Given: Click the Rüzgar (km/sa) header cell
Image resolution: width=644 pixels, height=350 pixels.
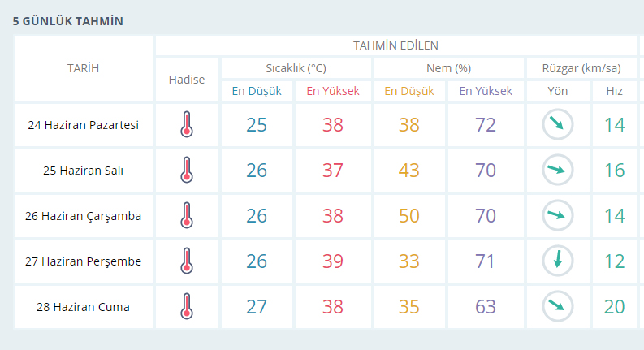Looking at the screenshot, I should point(584,68).
